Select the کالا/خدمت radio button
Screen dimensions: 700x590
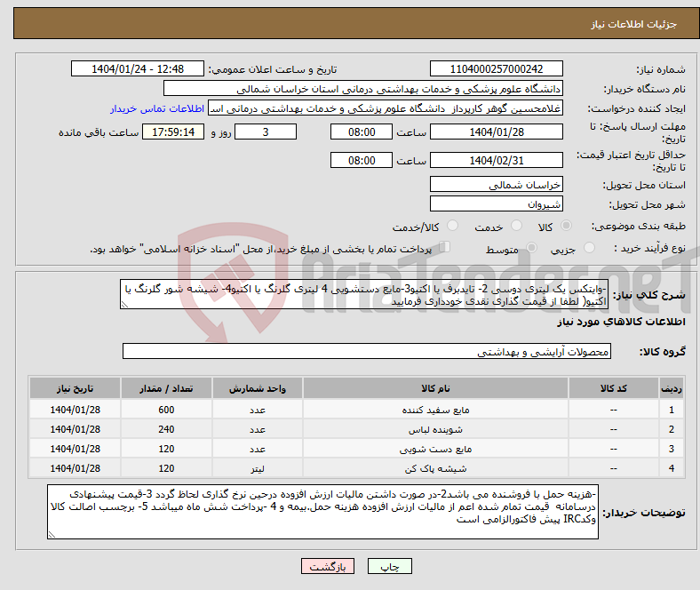tap(452, 226)
